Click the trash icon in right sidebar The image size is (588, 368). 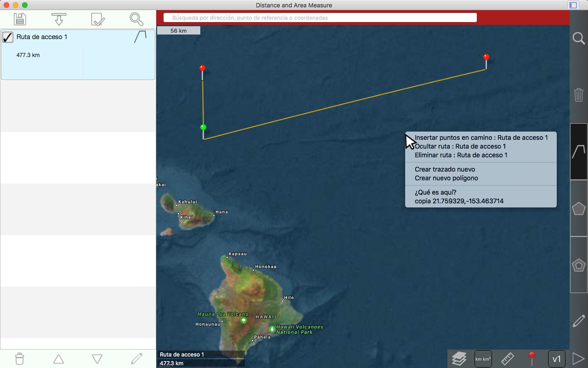[579, 95]
